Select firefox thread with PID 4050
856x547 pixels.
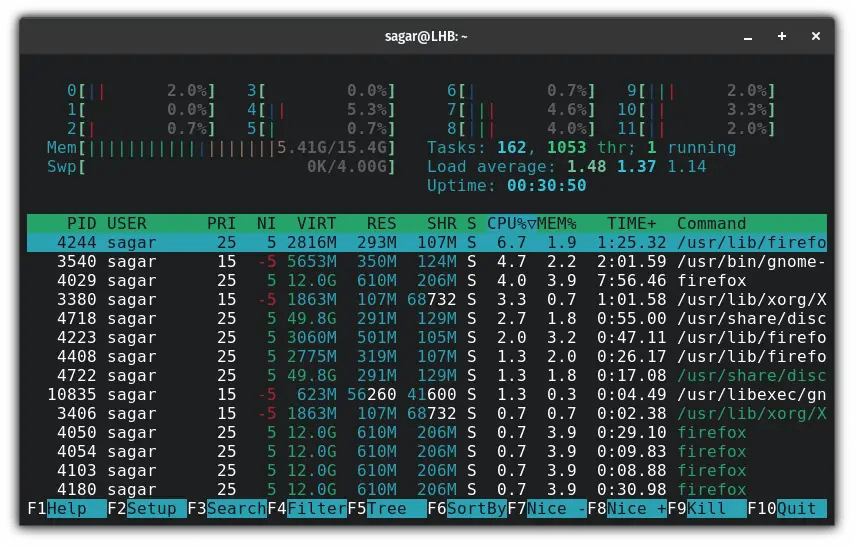click(427, 432)
